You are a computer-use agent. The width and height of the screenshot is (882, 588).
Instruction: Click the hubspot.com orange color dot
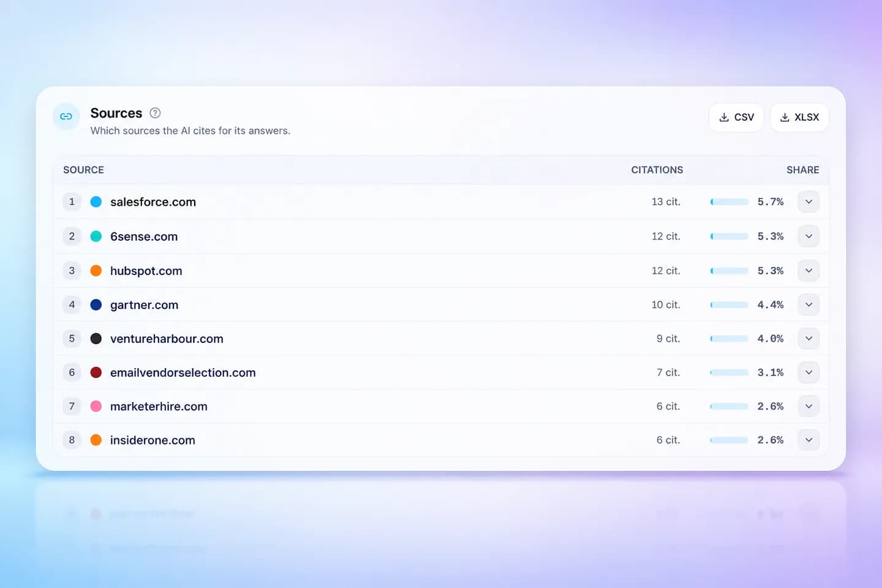point(96,271)
